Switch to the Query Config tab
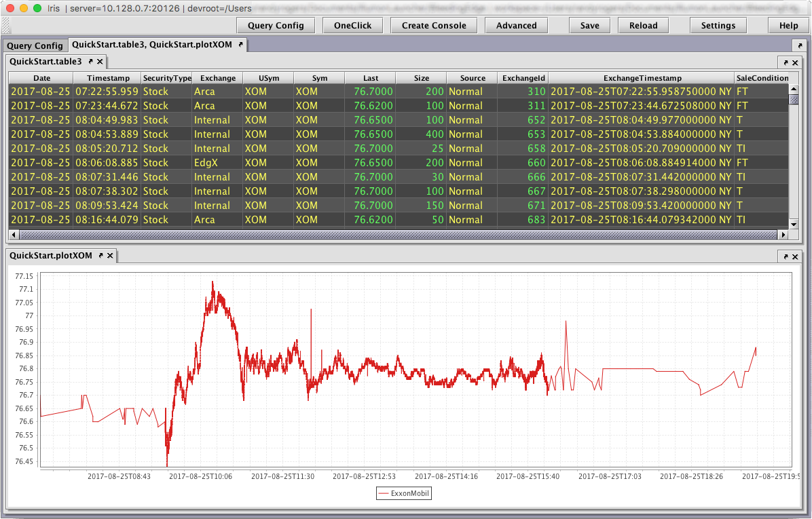The height and width of the screenshot is (519, 812). coord(35,45)
